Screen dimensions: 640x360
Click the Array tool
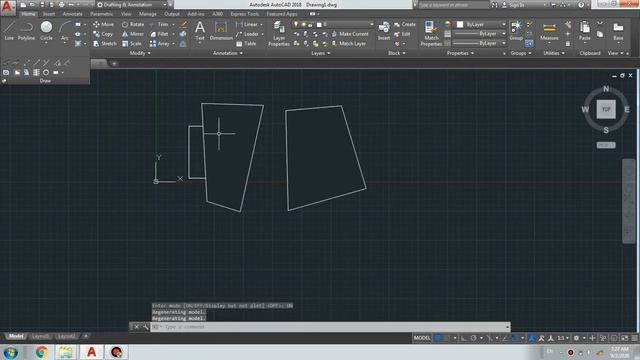click(159, 43)
